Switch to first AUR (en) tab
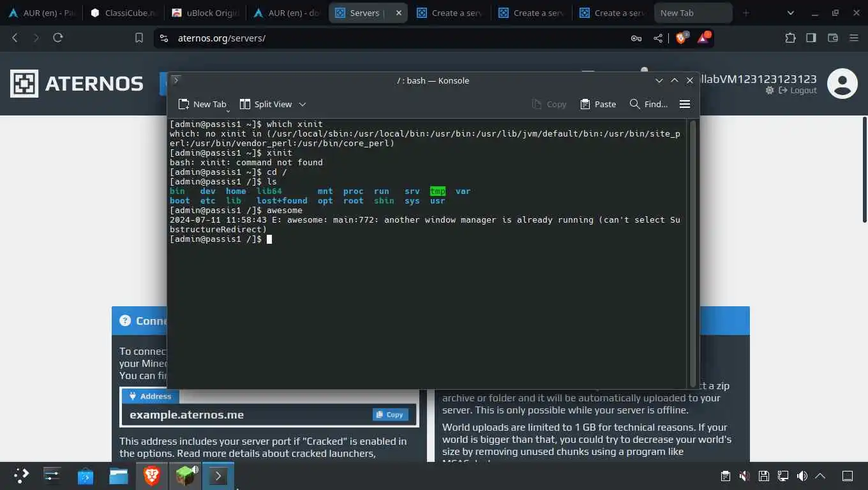868x490 pixels. coord(41,13)
